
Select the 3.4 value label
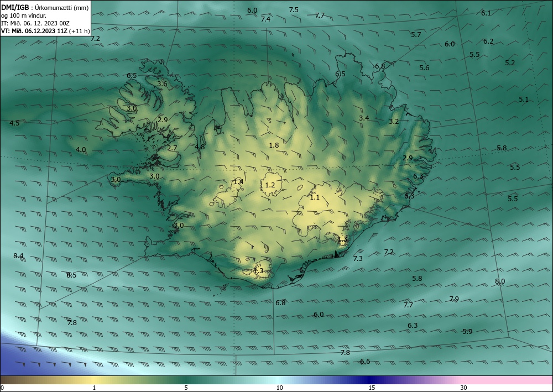point(364,118)
